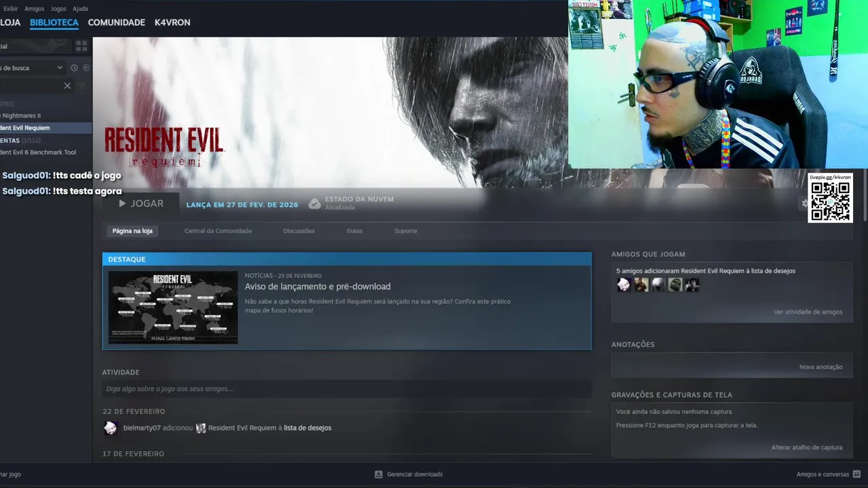This screenshot has height=488, width=868.
Task: Click the page vertical scrollbar
Action: [x=865, y=197]
